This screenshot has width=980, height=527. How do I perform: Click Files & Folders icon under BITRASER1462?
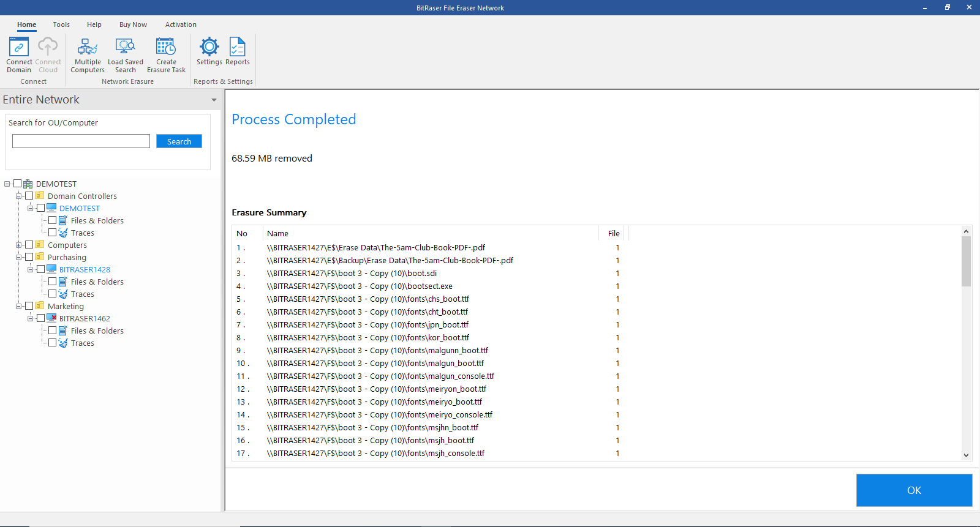click(x=63, y=331)
